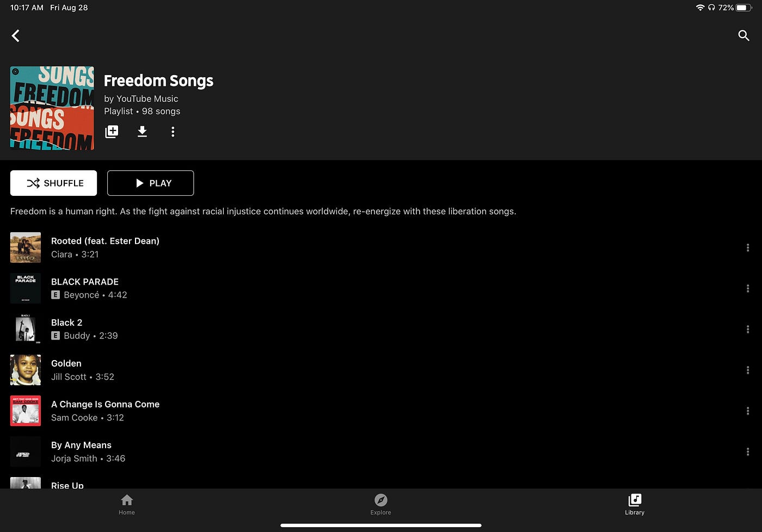
Task: Tap the iPad home indicator bar
Action: [381, 525]
